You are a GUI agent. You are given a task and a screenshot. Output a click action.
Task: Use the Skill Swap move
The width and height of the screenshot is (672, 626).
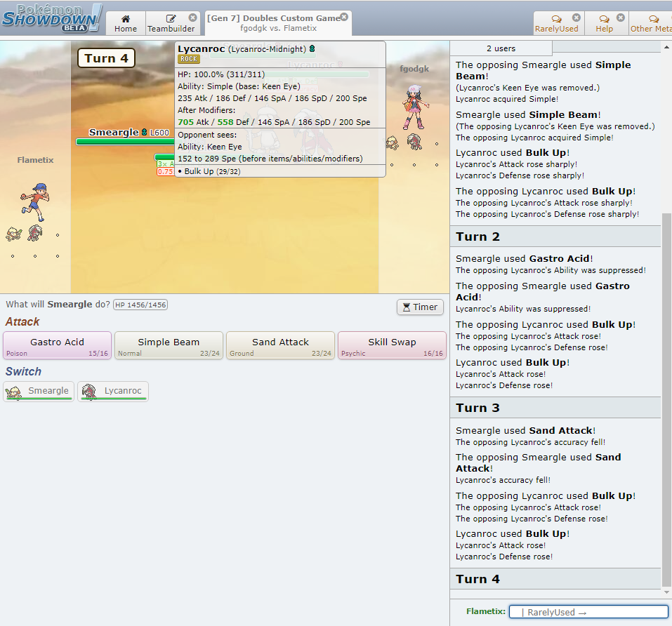coord(392,345)
